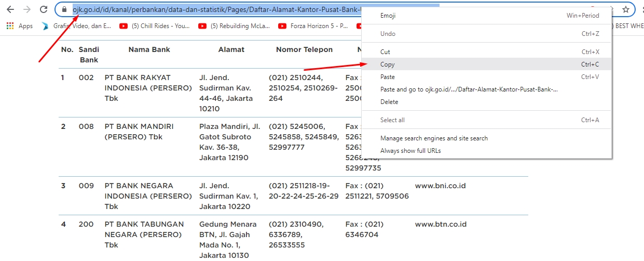Click 'Fax : (021) 2511221, 5709506' cell
This screenshot has width=644, height=261.
point(377,191)
